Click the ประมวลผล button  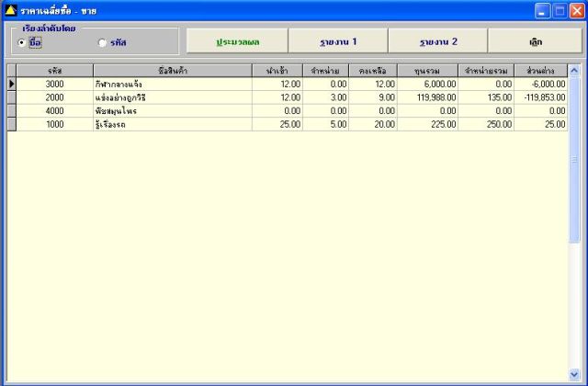(x=237, y=41)
